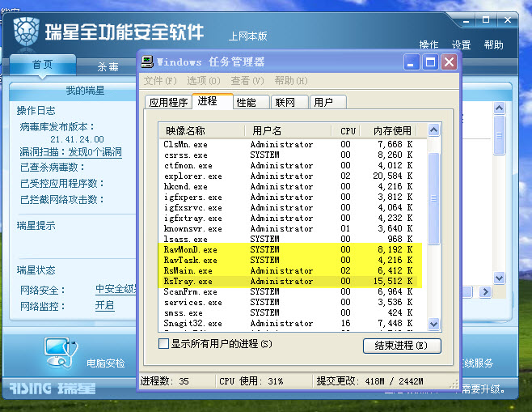The width and height of the screenshot is (532, 412).
Task: Sort by 用户名 column header
Action: (x=288, y=131)
